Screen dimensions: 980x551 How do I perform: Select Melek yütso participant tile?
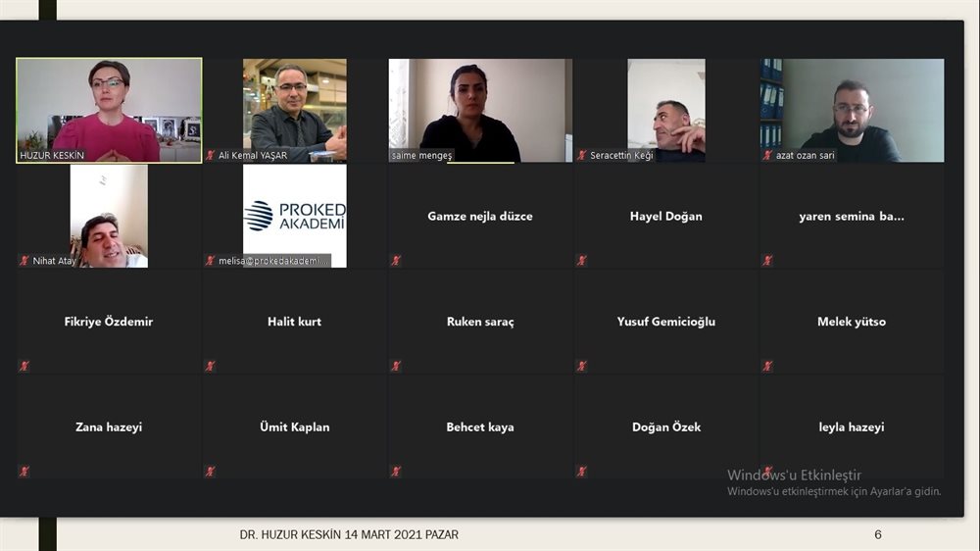(852, 322)
